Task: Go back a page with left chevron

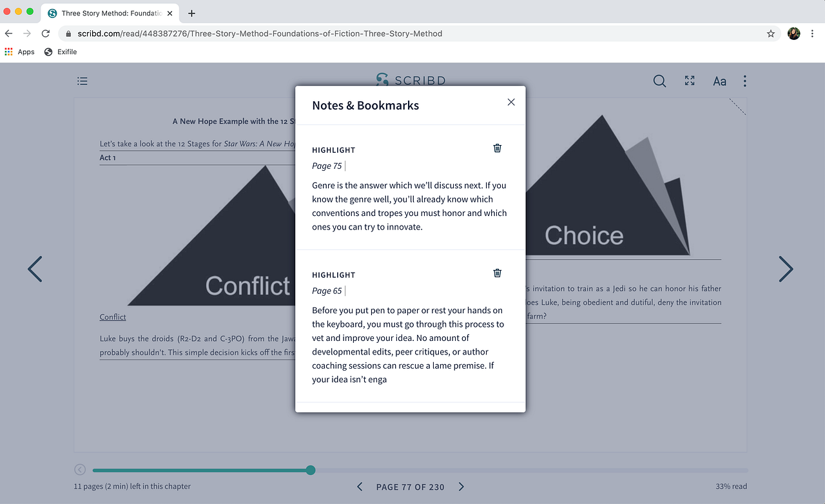Action: tap(35, 269)
